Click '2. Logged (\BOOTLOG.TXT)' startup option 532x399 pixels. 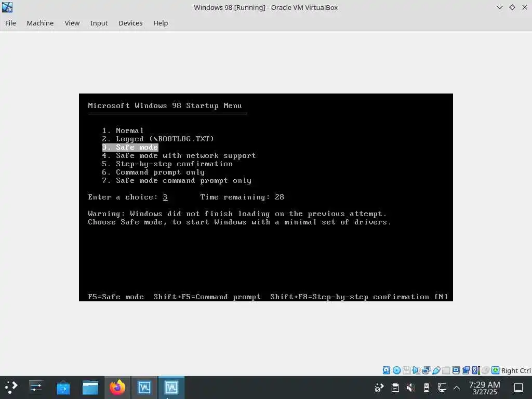point(158,139)
